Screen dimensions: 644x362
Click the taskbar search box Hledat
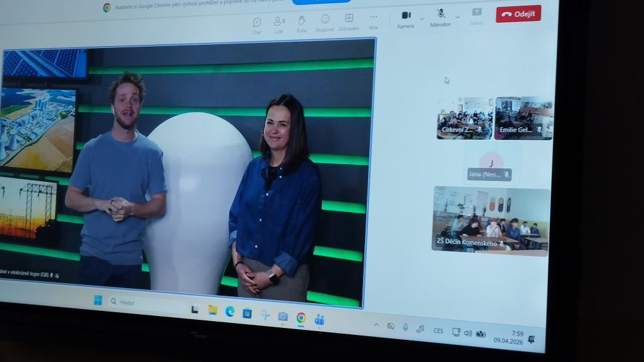click(x=146, y=303)
